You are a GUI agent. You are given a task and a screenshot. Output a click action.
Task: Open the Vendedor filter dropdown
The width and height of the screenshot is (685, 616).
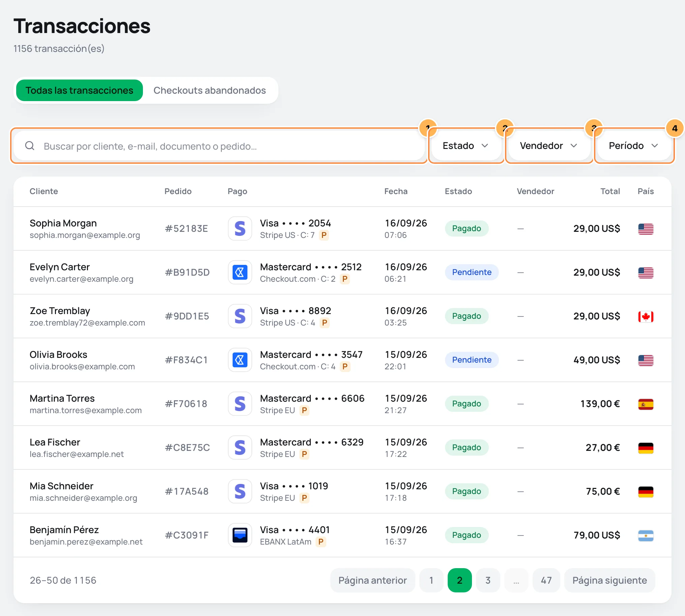pyautogui.click(x=548, y=146)
